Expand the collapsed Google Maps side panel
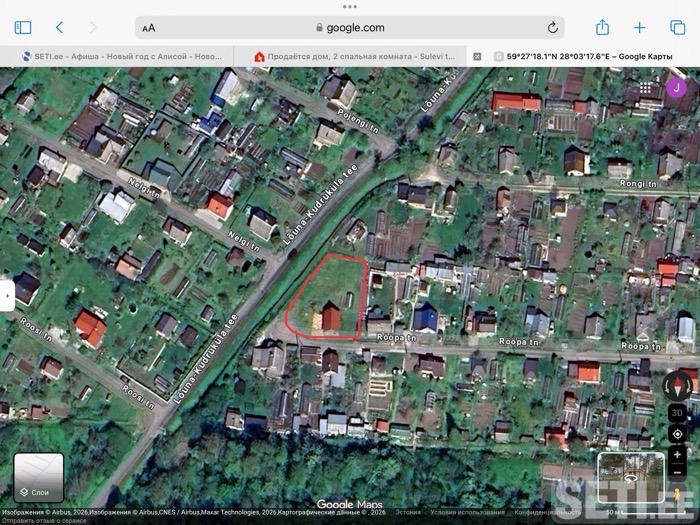 (7, 295)
